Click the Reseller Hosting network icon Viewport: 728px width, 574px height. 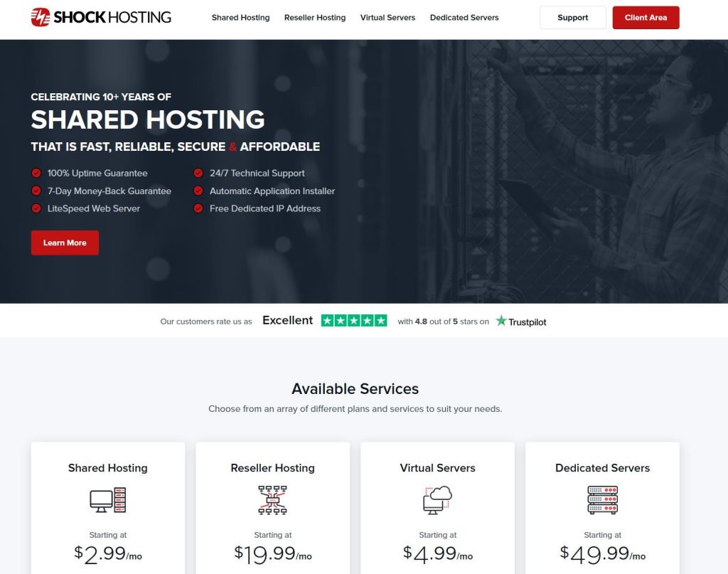272,500
